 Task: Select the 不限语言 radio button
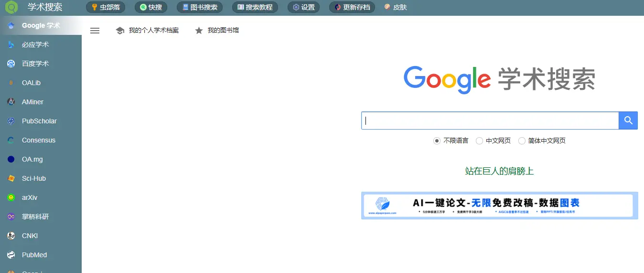[437, 141]
